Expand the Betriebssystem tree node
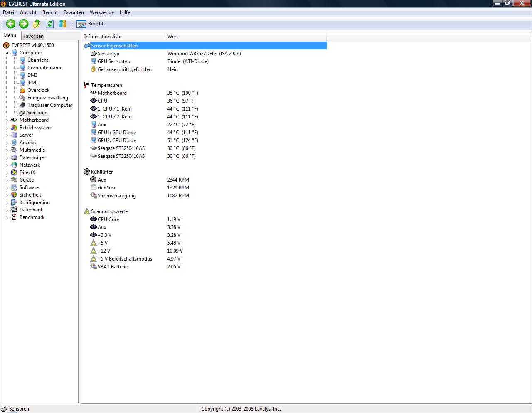The width and height of the screenshot is (532, 413). tap(7, 128)
